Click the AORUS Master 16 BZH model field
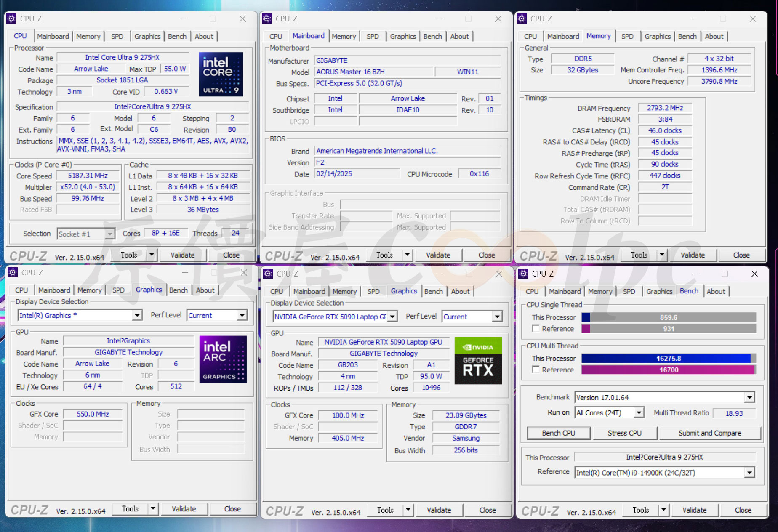The image size is (778, 532). pyautogui.click(x=373, y=72)
